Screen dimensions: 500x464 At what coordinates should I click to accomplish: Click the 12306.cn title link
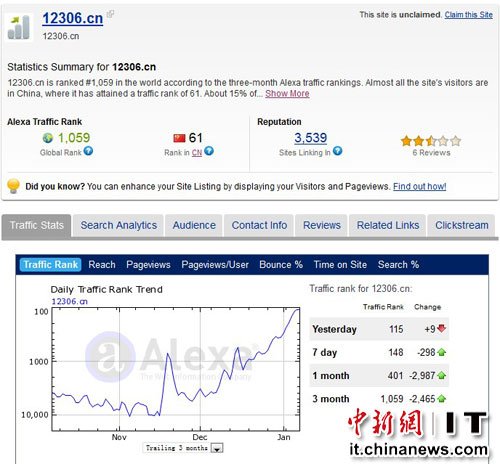pos(73,18)
